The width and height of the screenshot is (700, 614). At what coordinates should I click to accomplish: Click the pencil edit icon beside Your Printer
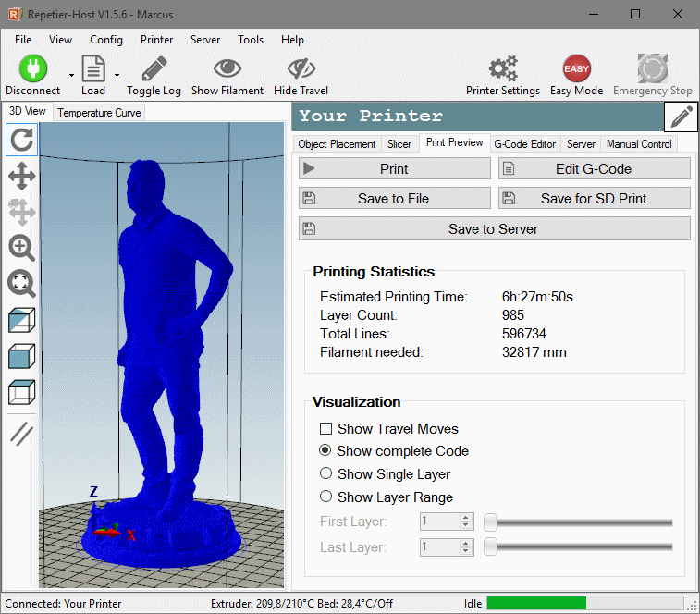[682, 117]
